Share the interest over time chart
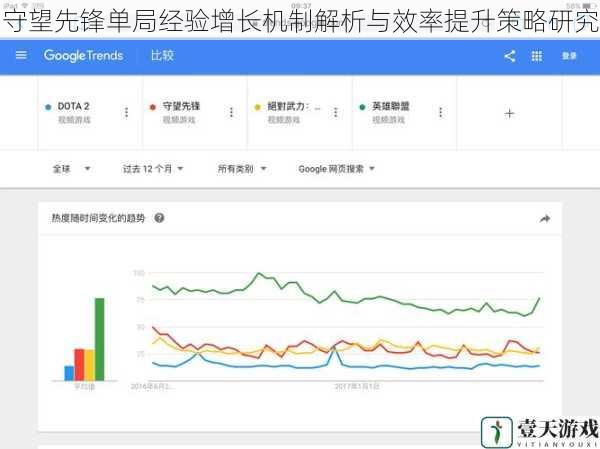 545,219
